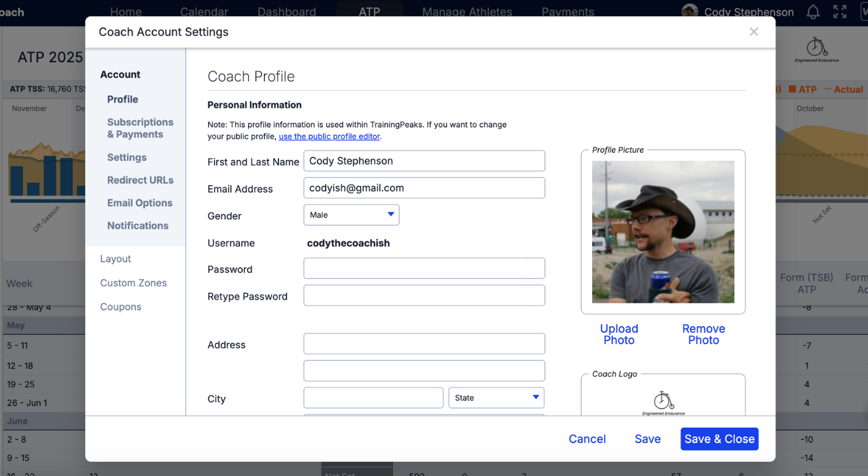Open the Payments tab

click(568, 12)
